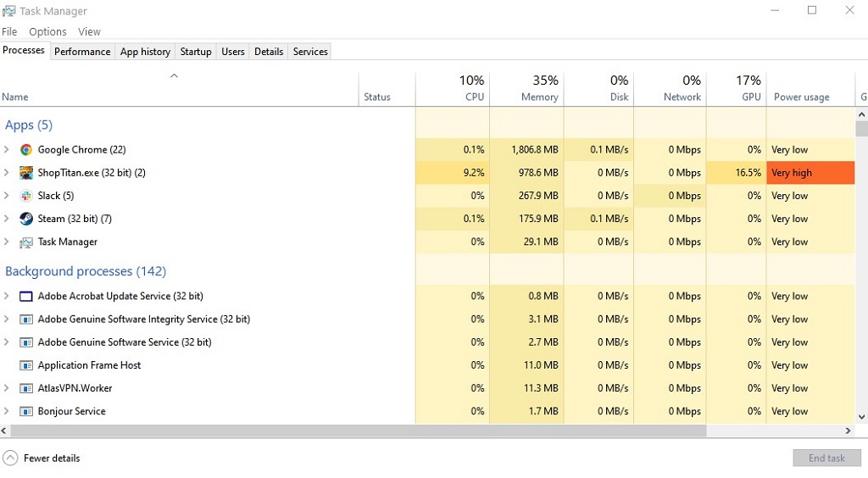The width and height of the screenshot is (868, 478).
Task: Click the AtlasVPN.Worker process icon
Action: pyautogui.click(x=26, y=388)
